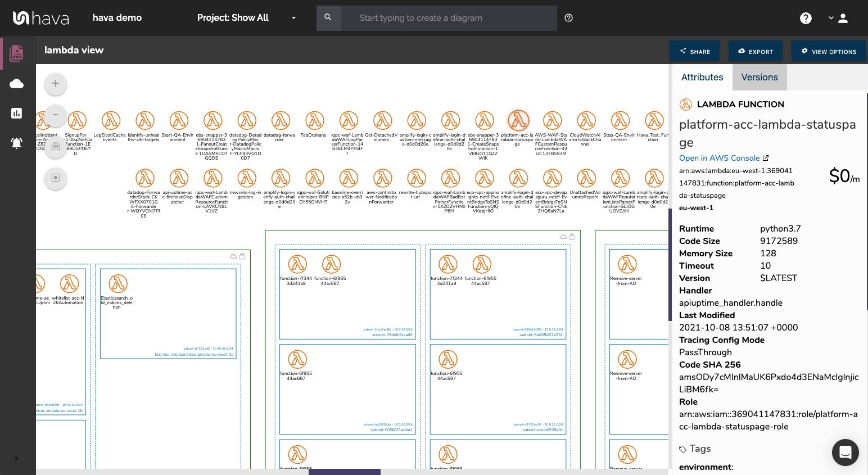Click the fit-to-screen diagram control
868x475 pixels.
(56, 178)
